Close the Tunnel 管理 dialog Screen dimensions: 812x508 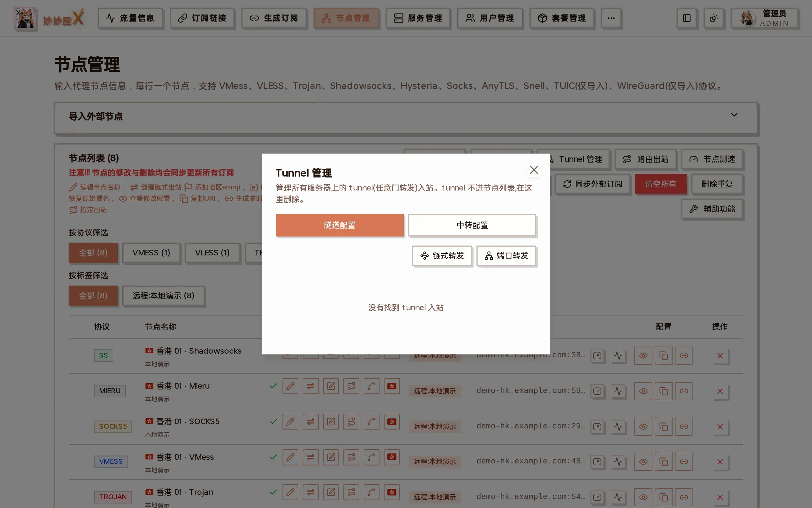tap(533, 170)
